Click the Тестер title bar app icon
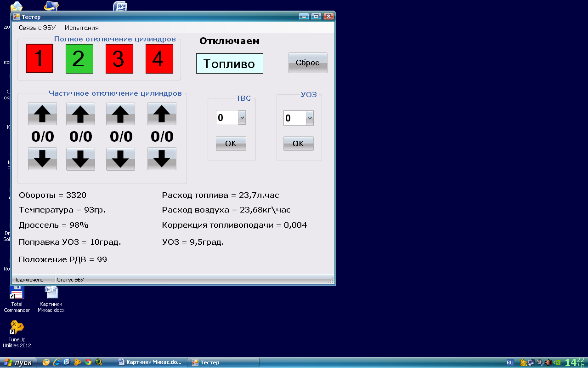This screenshot has height=368, width=588. pyautogui.click(x=17, y=17)
